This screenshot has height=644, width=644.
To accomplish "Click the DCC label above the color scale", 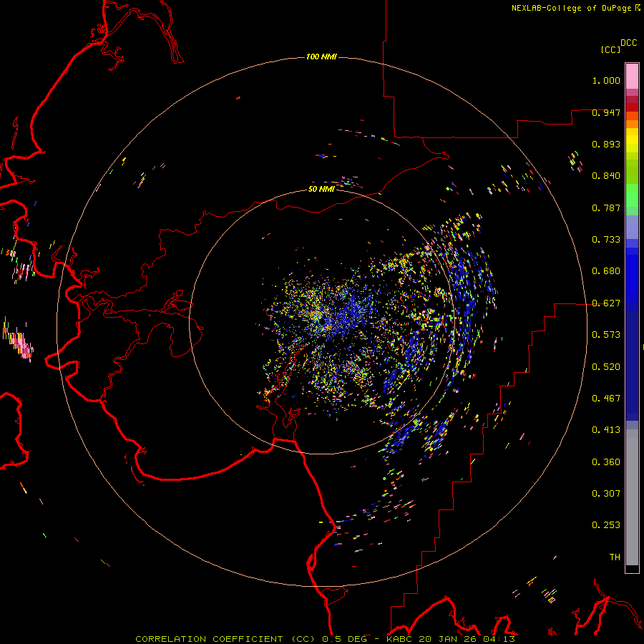I will 629,43.
